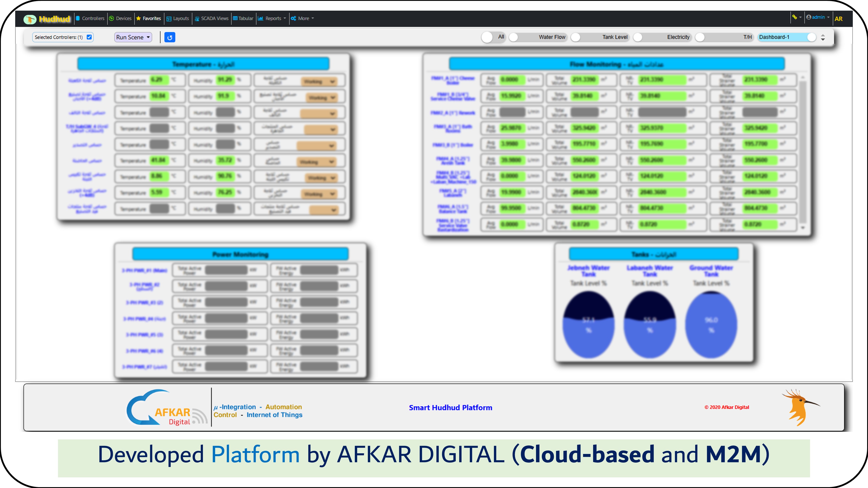Uncheck Selected Controllers checkbox
The image size is (868, 488).
click(89, 37)
